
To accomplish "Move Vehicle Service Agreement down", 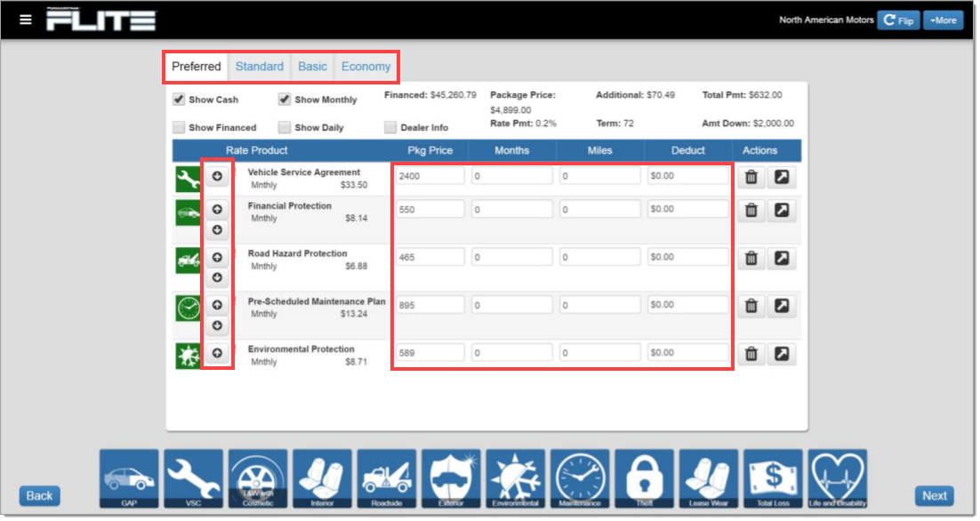I will pyautogui.click(x=218, y=176).
